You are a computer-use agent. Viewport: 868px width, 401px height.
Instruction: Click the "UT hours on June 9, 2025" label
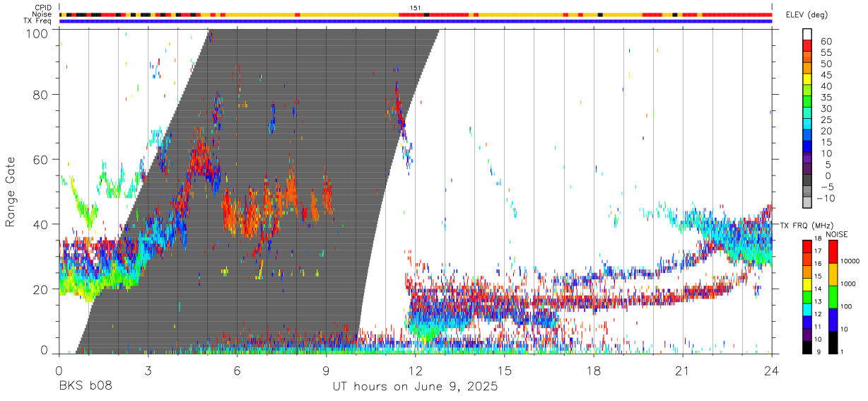[x=416, y=387]
